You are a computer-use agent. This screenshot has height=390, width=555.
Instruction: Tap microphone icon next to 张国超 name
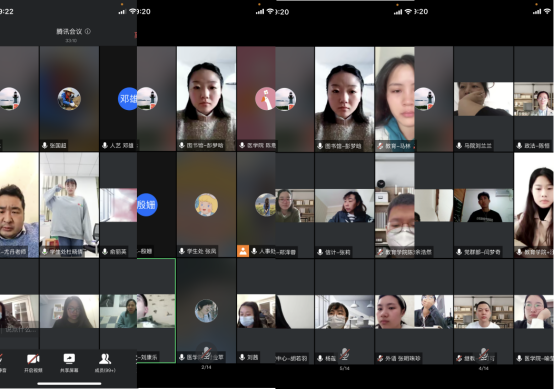pos(45,145)
